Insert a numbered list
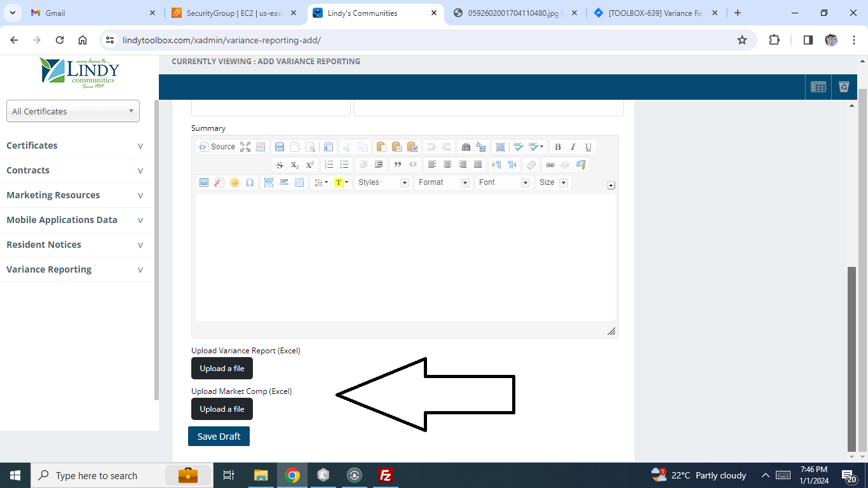868x488 pixels. [329, 165]
